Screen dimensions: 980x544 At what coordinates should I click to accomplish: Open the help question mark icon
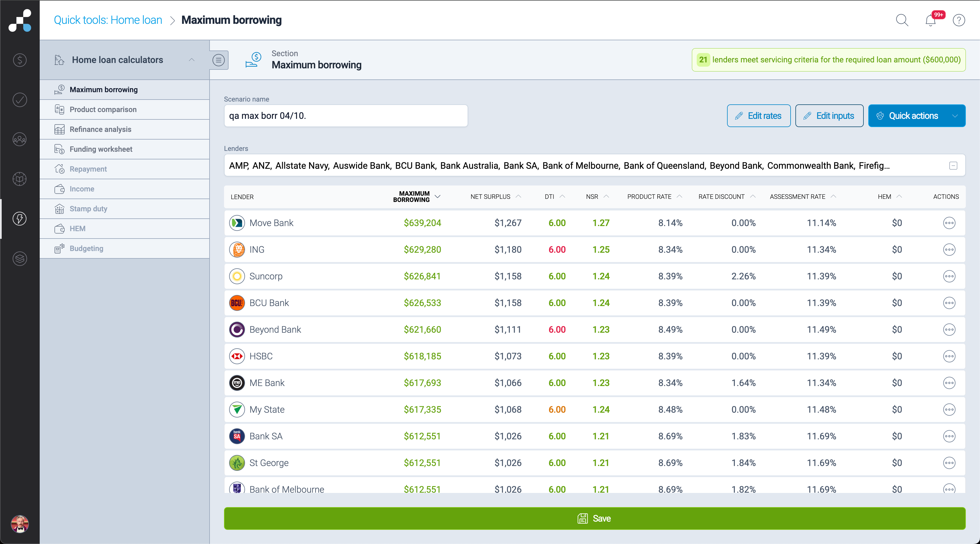click(x=959, y=20)
